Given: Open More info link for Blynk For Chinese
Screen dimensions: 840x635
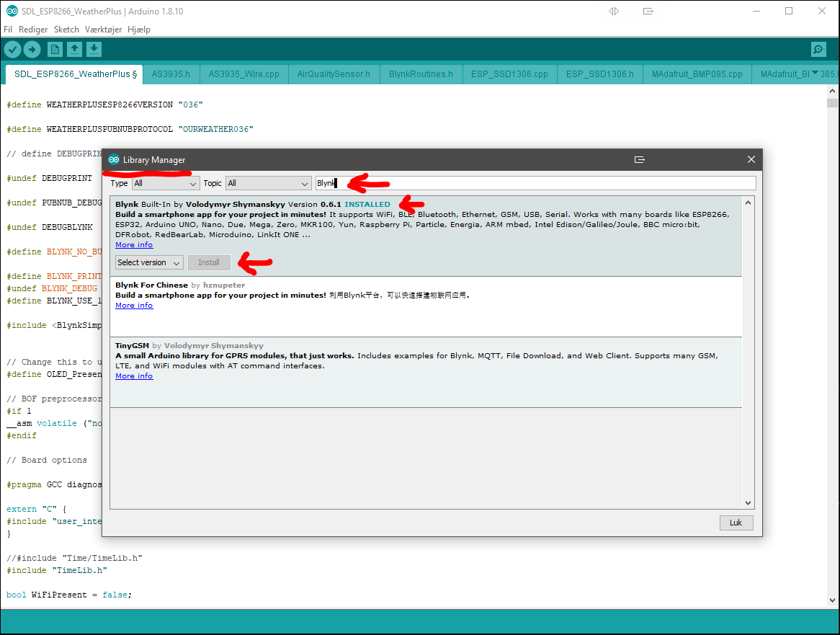Looking at the screenshot, I should tap(134, 306).
